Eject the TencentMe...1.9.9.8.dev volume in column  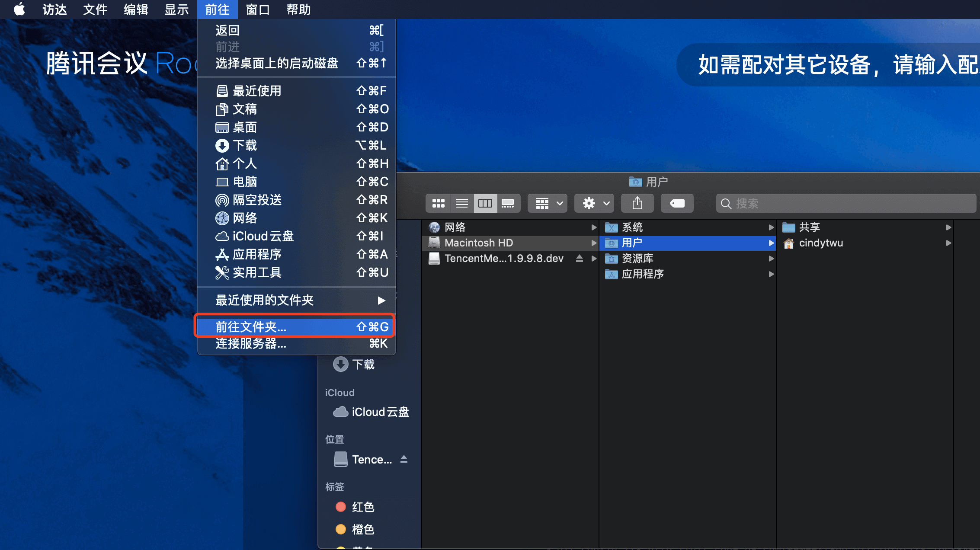pyautogui.click(x=579, y=258)
